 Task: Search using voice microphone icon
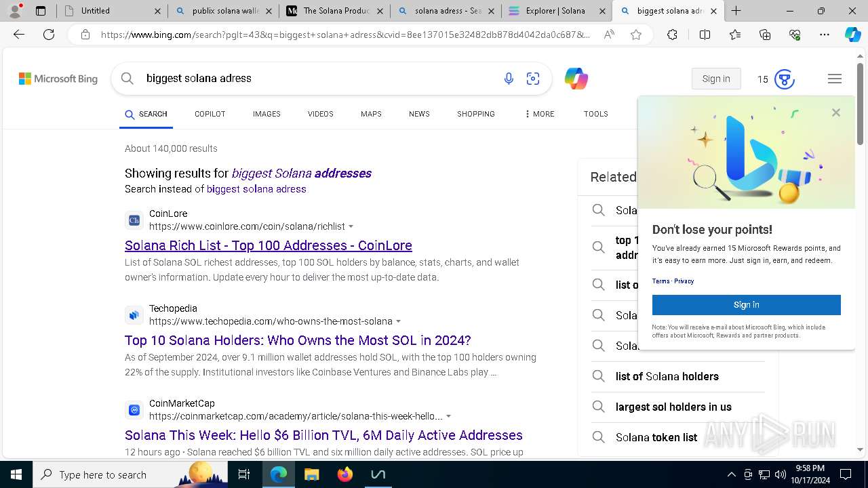coord(509,79)
